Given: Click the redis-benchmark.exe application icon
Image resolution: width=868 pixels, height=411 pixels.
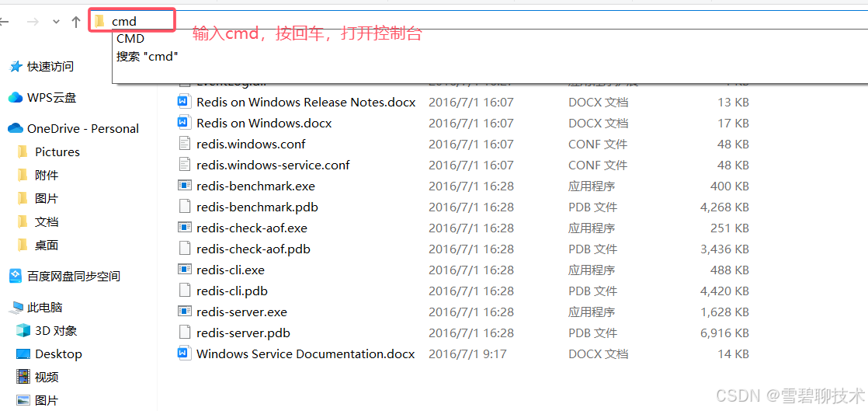Looking at the screenshot, I should pyautogui.click(x=184, y=186).
